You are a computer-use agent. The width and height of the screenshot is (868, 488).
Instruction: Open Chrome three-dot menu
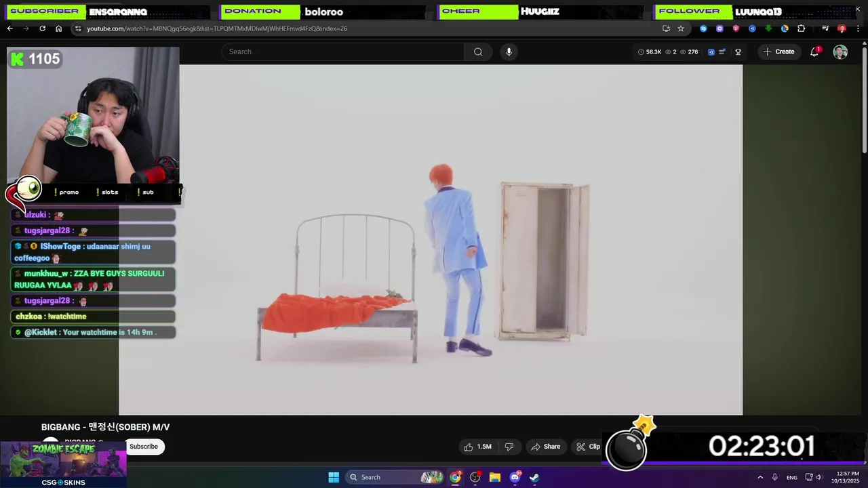click(858, 28)
